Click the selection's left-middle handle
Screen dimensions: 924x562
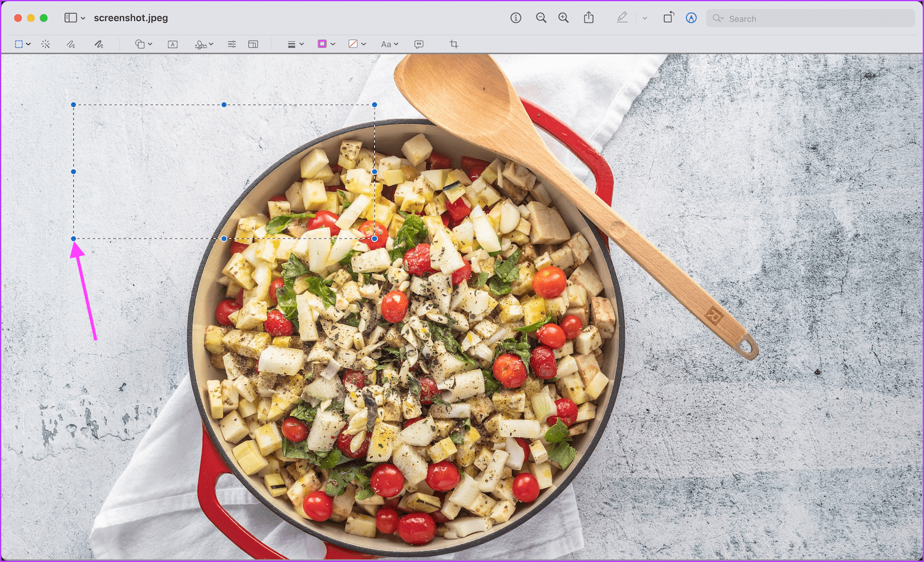pyautogui.click(x=73, y=172)
